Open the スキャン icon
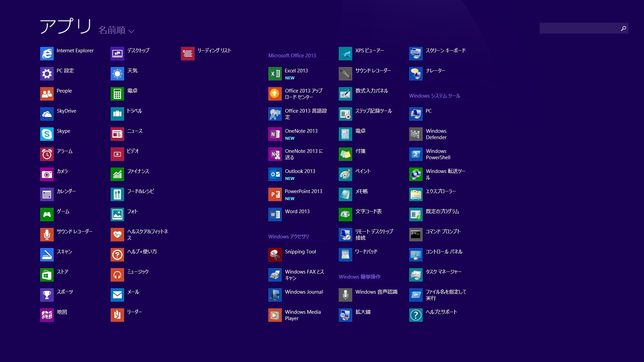 click(x=47, y=255)
